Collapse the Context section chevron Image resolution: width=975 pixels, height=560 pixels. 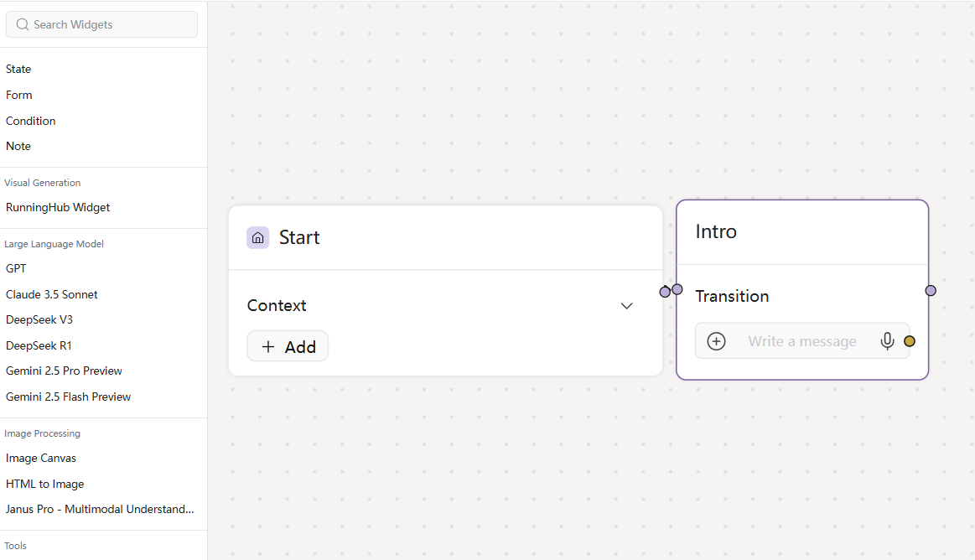pos(627,306)
